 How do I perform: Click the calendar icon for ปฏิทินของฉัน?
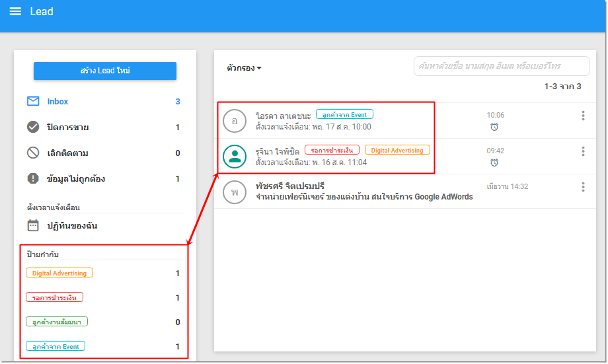click(x=33, y=225)
